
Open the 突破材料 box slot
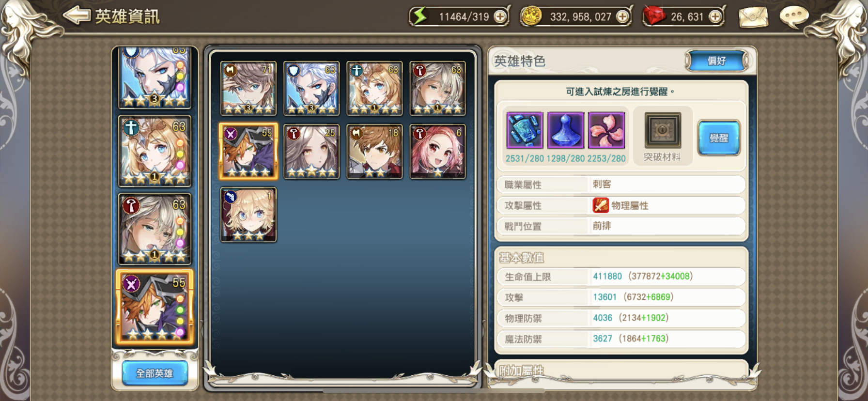click(x=663, y=130)
